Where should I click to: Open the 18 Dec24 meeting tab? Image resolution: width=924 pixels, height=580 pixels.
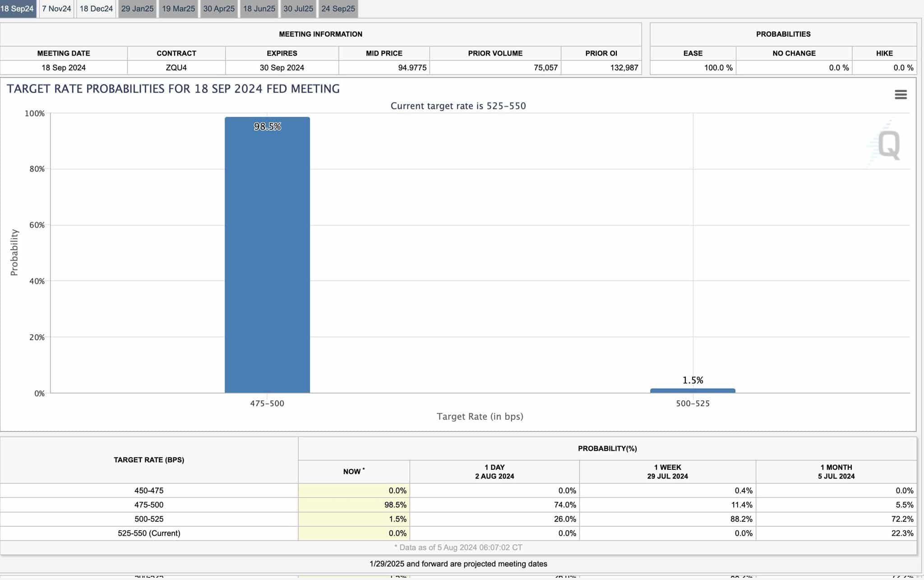point(96,9)
